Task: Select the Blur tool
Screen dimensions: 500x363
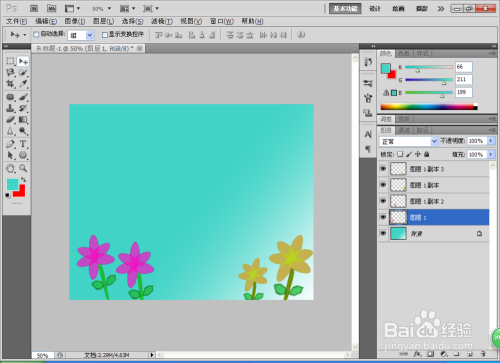Action: 10,131
